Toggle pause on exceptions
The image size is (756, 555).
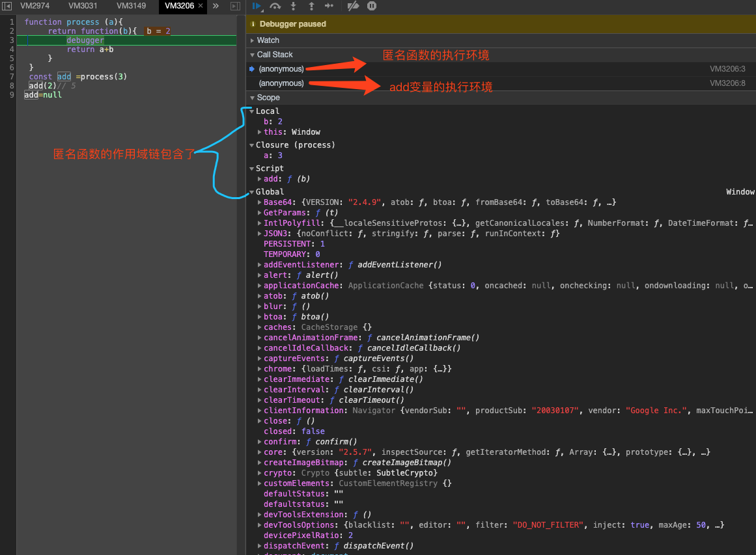coord(372,6)
